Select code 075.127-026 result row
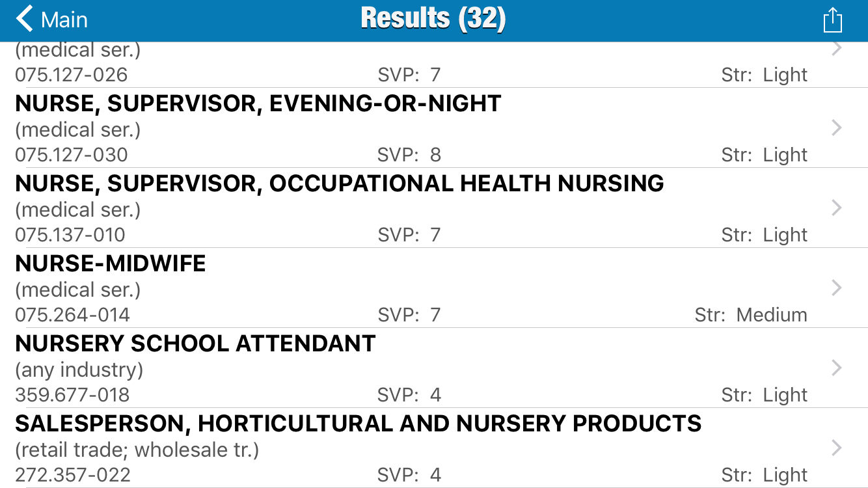This screenshot has width=868, height=488. 72,75
